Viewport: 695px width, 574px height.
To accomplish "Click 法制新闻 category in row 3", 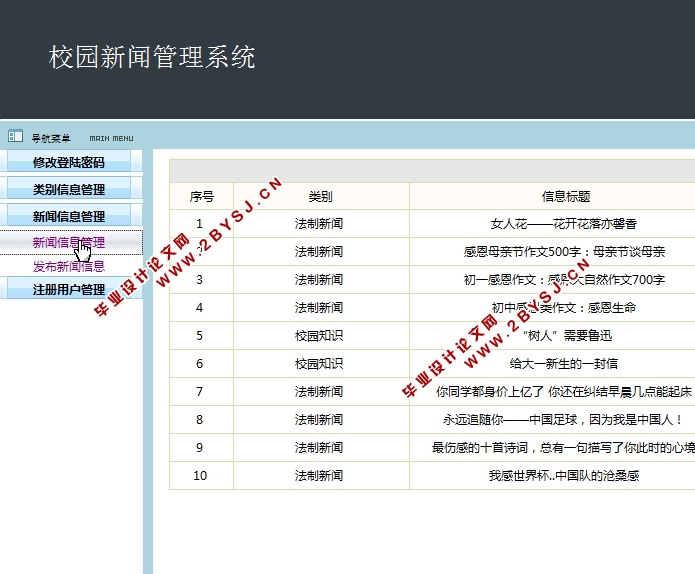I will 319,280.
